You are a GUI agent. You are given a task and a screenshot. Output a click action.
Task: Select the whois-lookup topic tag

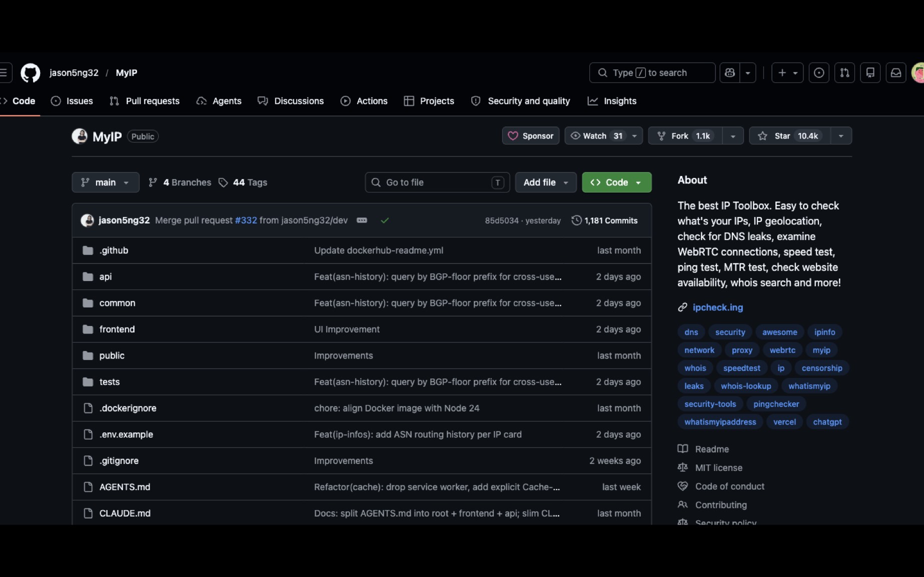746,386
